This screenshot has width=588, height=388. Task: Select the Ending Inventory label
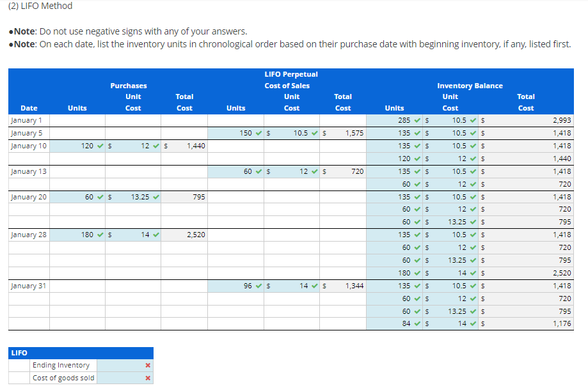(x=63, y=365)
